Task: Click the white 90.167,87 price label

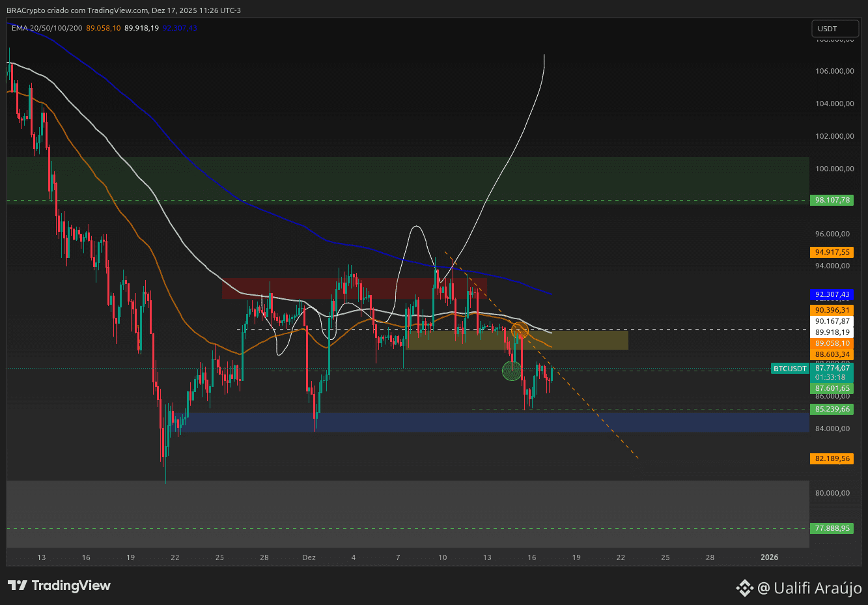Action: click(832, 321)
